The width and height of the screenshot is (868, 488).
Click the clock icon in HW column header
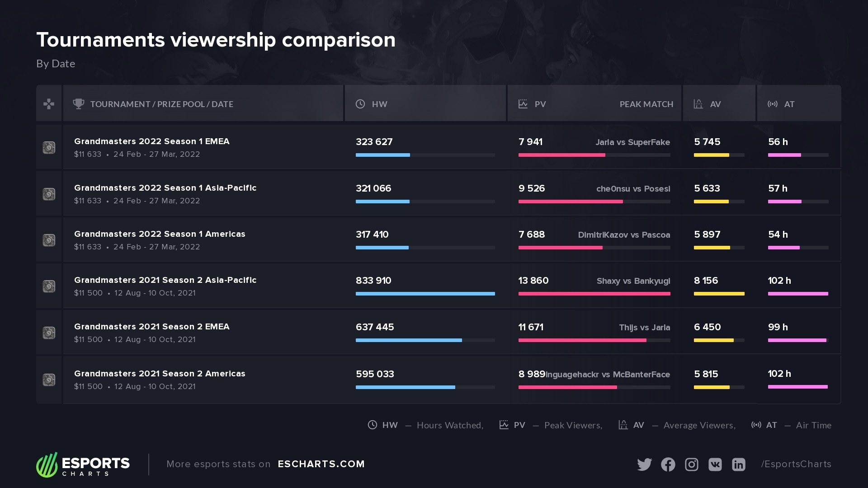point(360,104)
